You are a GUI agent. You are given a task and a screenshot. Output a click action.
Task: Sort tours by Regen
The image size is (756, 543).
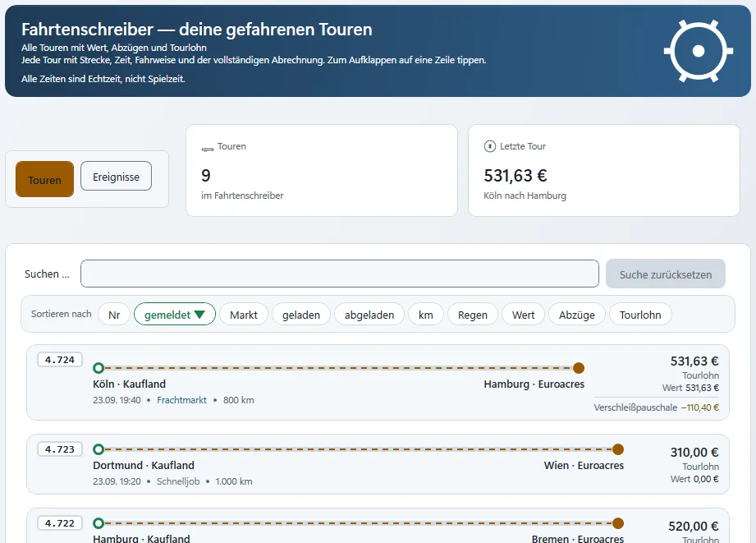[473, 314]
